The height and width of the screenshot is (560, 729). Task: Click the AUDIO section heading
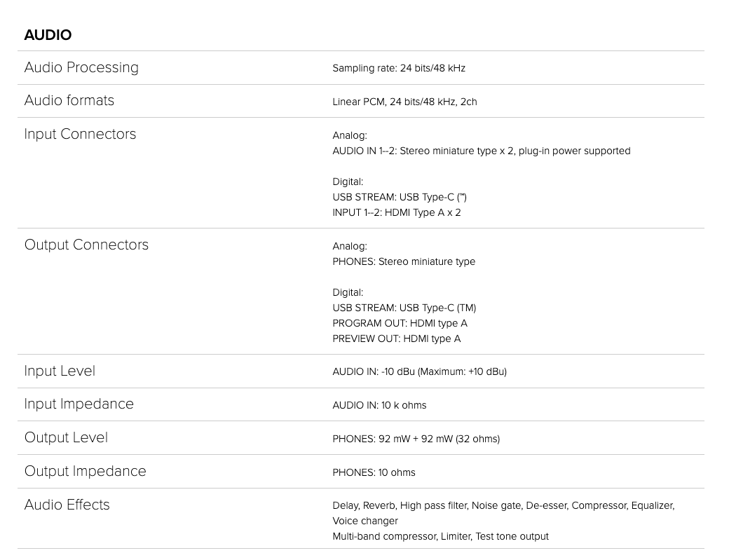pyautogui.click(x=48, y=35)
